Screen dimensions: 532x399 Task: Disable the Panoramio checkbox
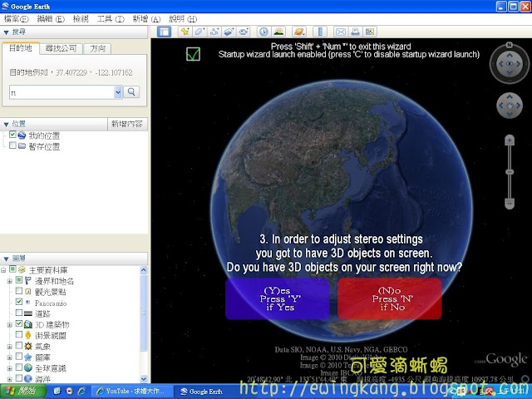coord(19,302)
